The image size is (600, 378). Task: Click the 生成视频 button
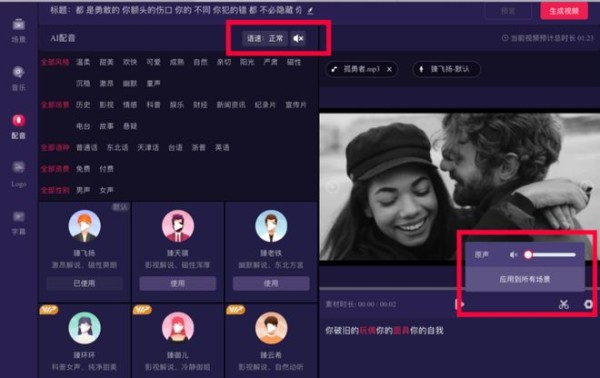point(564,11)
